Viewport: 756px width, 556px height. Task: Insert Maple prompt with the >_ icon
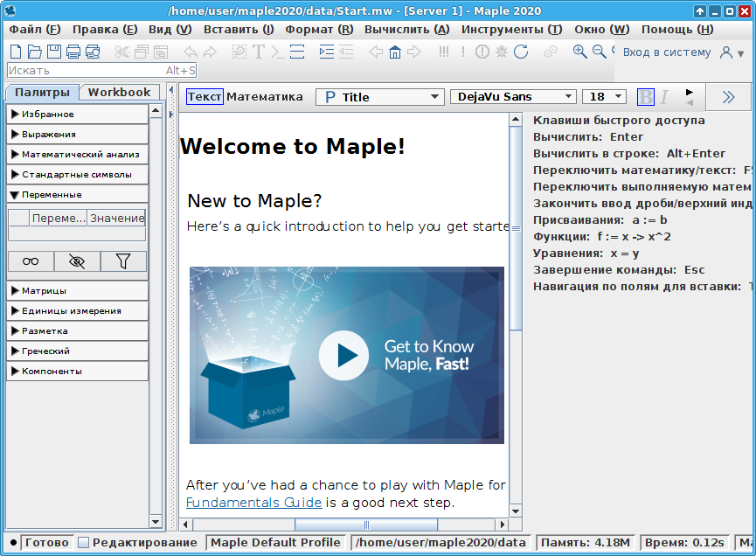278,52
